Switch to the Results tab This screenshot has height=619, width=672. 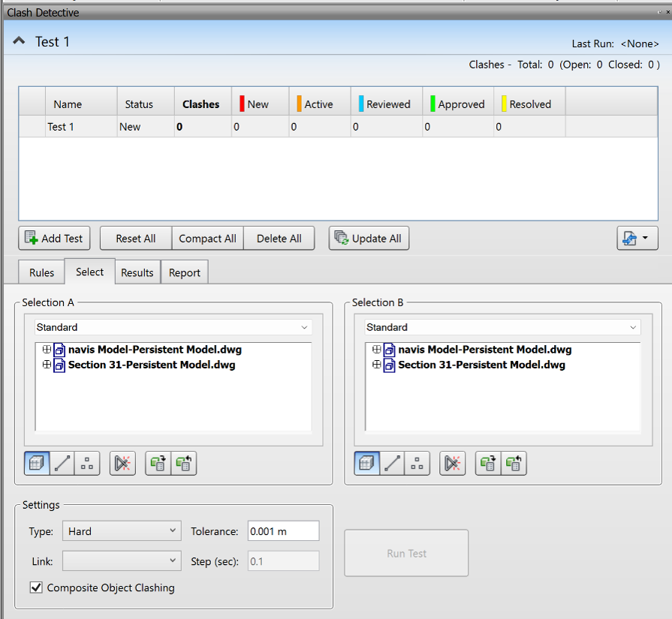point(137,272)
